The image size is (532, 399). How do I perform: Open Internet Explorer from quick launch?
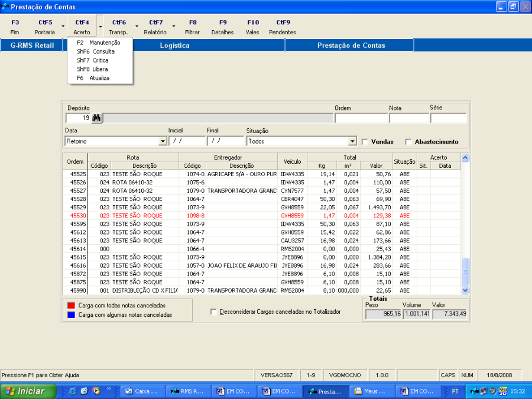pos(73,391)
